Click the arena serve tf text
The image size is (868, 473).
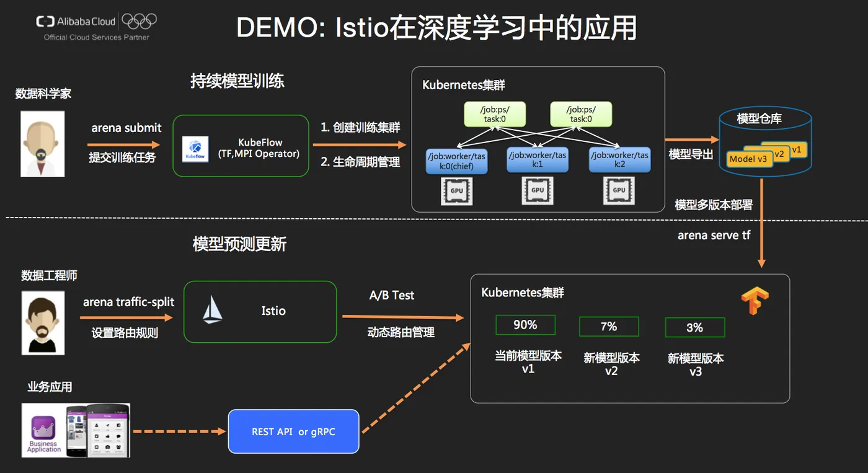click(714, 236)
